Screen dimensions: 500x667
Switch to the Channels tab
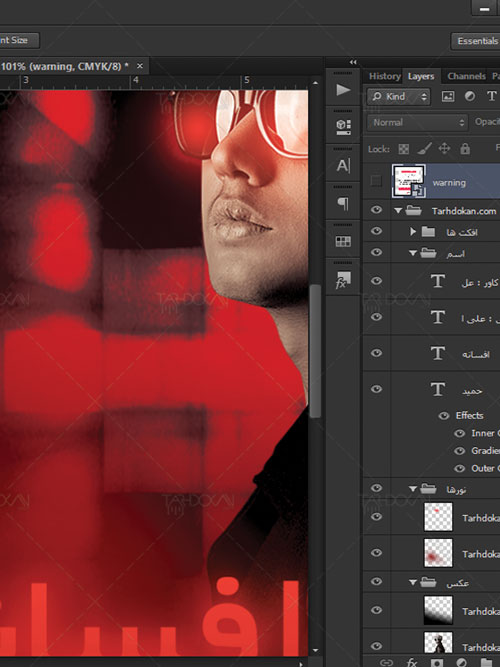click(466, 76)
